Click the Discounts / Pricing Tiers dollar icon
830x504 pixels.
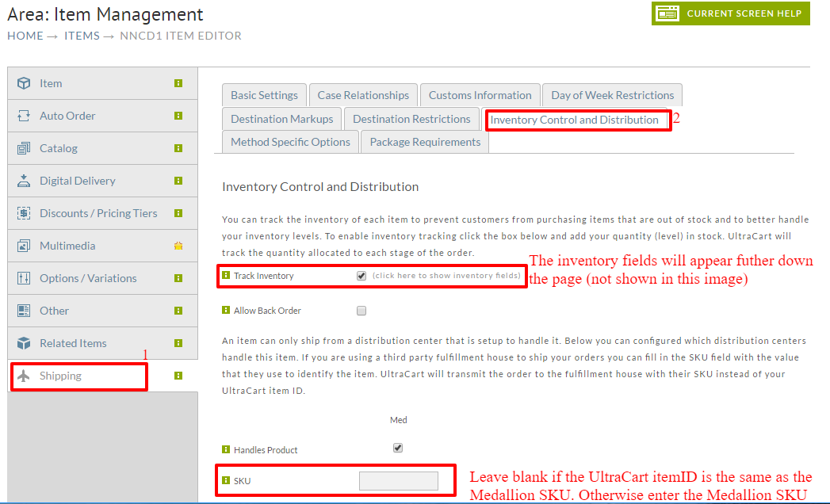pos(23,213)
